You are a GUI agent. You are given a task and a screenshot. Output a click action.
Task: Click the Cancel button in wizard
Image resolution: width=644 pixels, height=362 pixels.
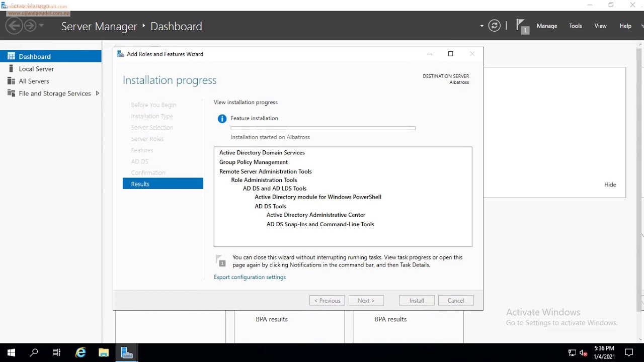pyautogui.click(x=456, y=300)
